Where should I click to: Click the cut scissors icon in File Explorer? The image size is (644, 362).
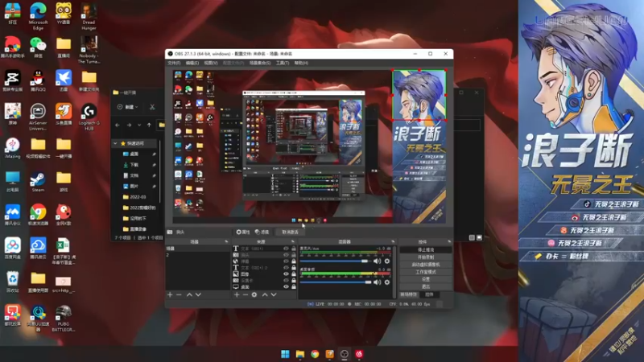[152, 107]
